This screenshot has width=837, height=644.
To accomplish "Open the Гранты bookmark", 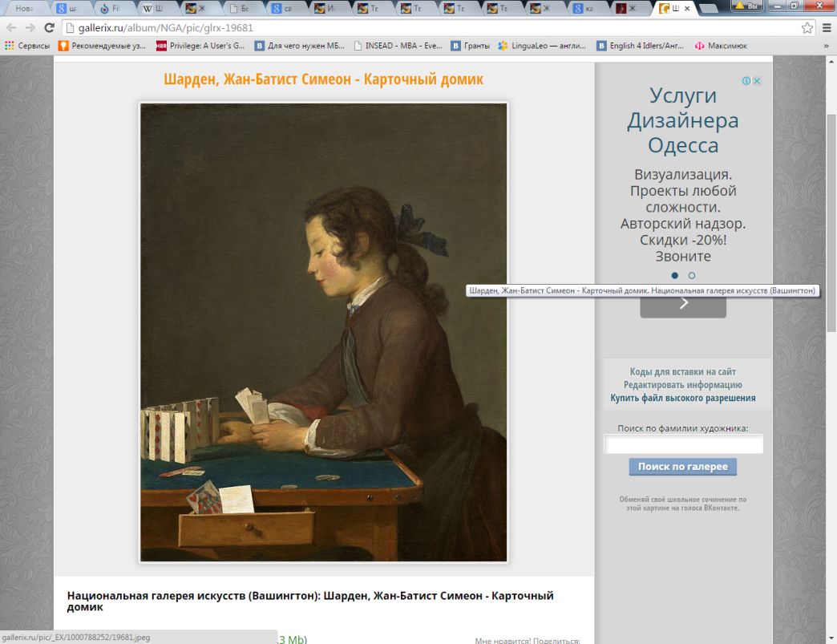I will (471, 46).
